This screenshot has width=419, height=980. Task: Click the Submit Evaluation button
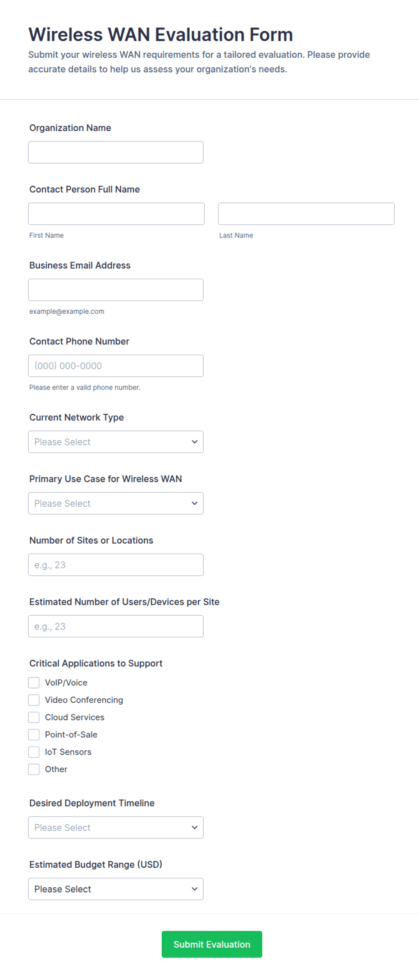tap(212, 944)
